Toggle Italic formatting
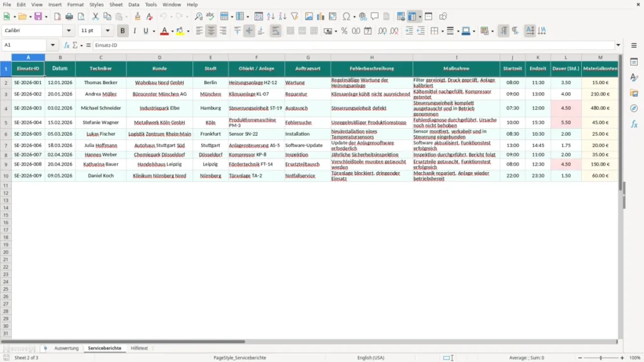 [x=135, y=31]
